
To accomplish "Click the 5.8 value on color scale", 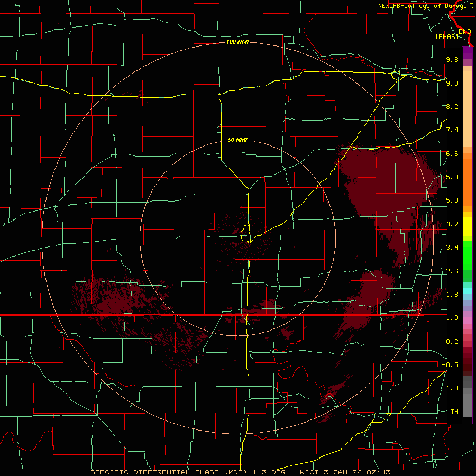I will [x=452, y=177].
